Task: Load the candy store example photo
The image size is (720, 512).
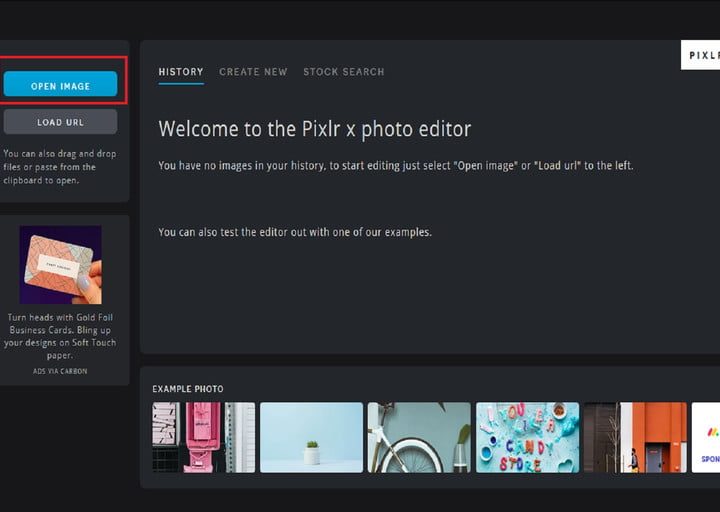Action: 527,437
